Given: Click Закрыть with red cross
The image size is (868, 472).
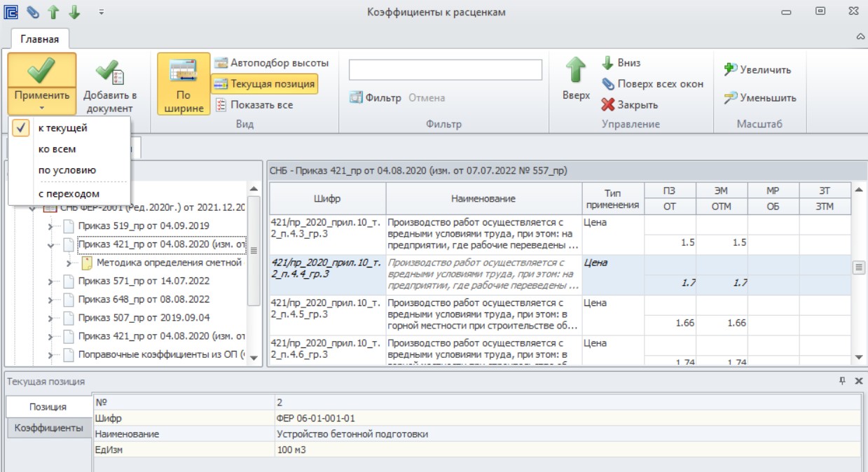Looking at the screenshot, I should pos(629,105).
